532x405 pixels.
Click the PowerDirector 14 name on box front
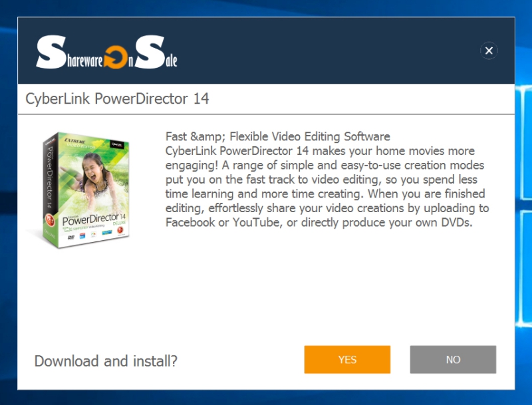94,219
